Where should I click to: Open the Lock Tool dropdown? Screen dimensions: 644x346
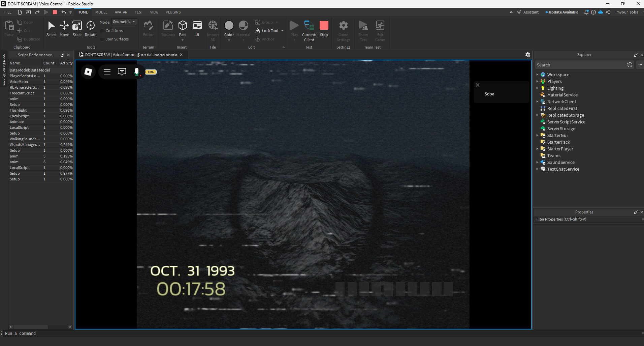[x=282, y=31]
